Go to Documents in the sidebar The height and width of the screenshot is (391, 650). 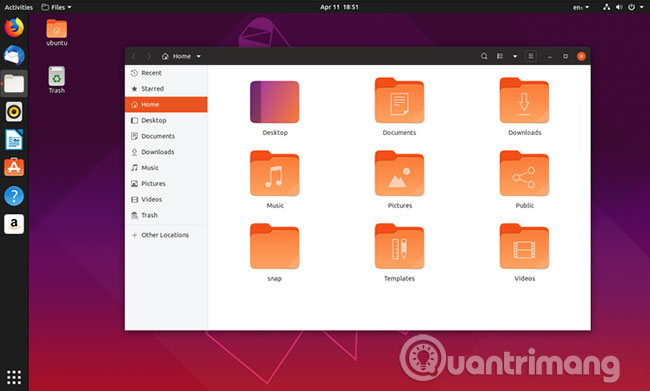(x=166, y=136)
